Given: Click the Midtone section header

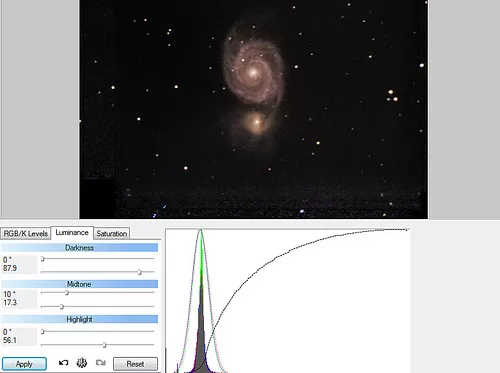Looking at the screenshot, I should [79, 284].
